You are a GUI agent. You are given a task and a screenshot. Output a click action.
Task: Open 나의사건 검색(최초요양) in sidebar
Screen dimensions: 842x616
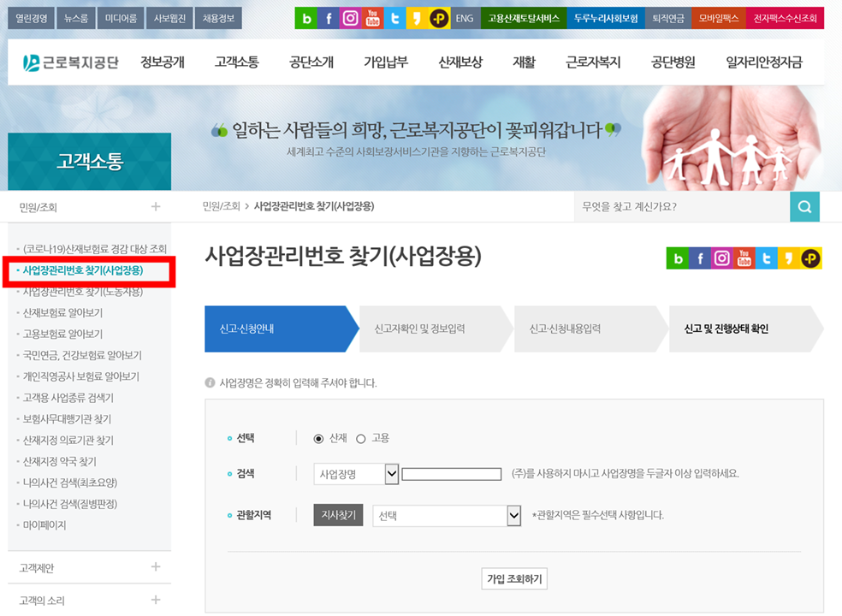point(70,483)
